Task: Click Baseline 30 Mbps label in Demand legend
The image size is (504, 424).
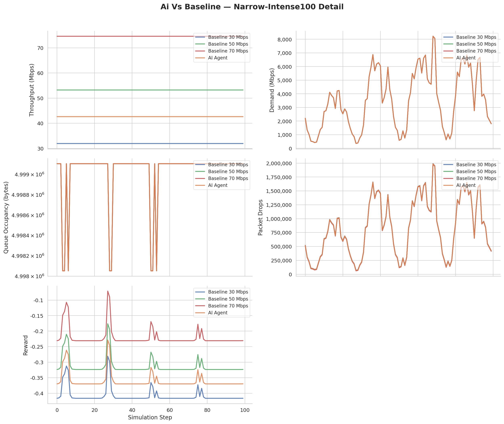Action: pyautogui.click(x=476, y=37)
